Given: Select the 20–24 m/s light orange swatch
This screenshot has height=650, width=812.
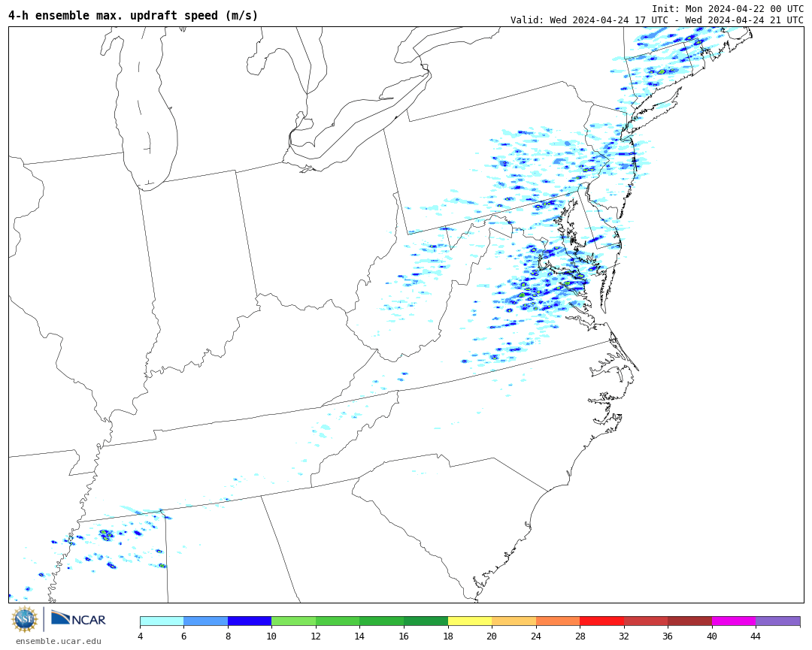Looking at the screenshot, I should point(514,621).
